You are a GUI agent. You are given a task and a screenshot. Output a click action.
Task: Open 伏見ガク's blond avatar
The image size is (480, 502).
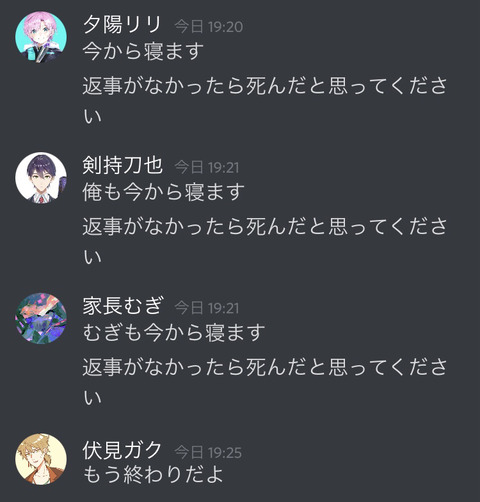click(x=41, y=459)
